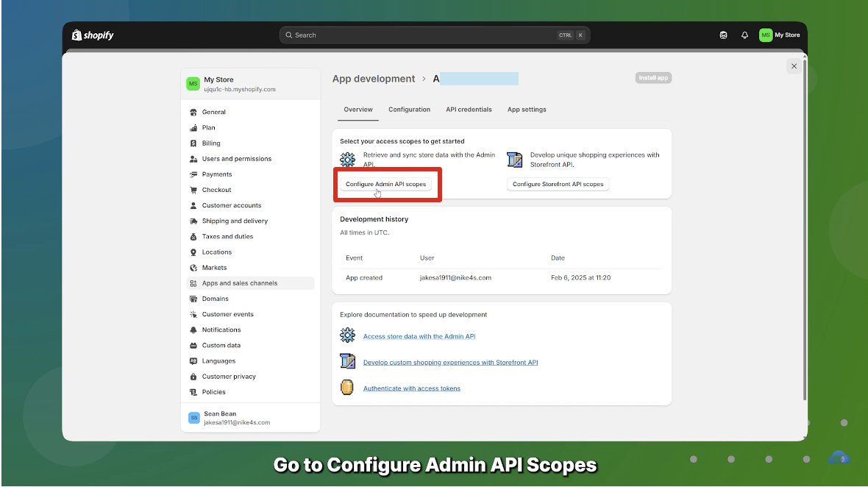
Task: Click the Checkout cart icon
Action: tap(193, 190)
